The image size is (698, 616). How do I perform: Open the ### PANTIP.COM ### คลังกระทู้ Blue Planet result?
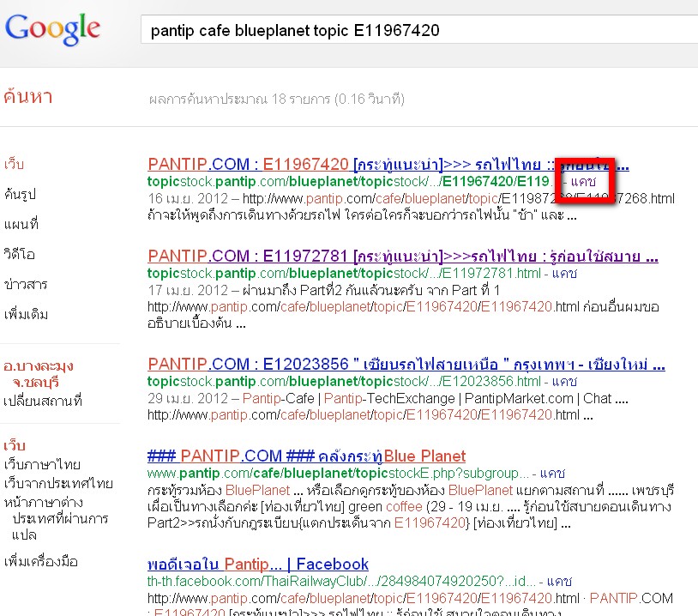[306, 456]
